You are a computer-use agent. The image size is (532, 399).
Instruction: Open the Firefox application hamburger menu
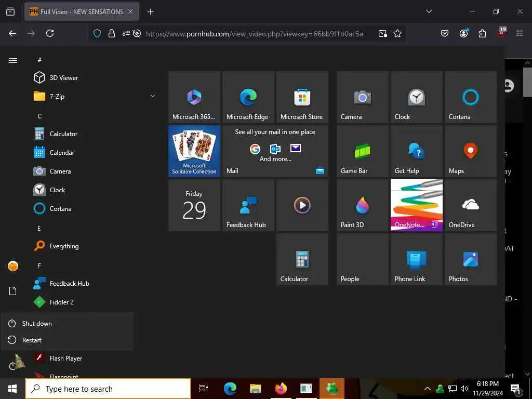pos(519,33)
